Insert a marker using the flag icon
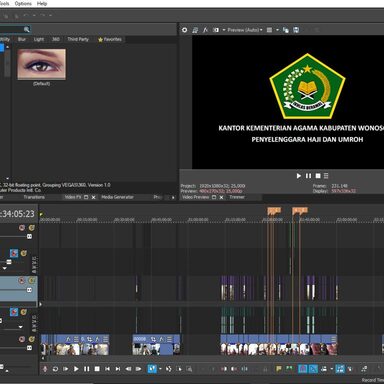This screenshot has height=384, width=384. (279, 369)
